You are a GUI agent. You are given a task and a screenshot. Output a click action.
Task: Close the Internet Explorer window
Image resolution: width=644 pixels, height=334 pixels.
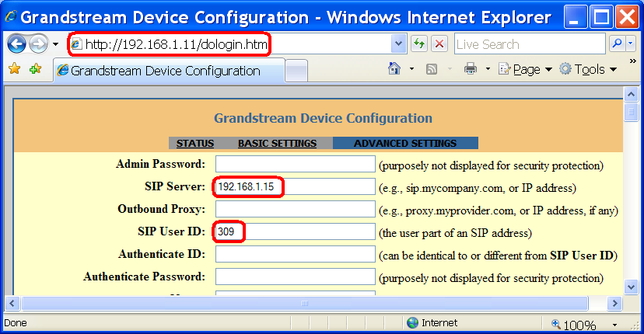tap(628, 17)
